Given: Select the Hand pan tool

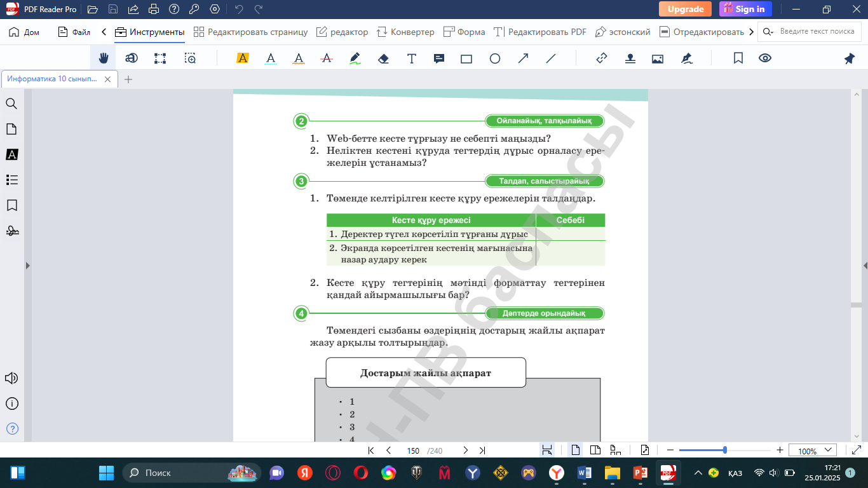Looking at the screenshot, I should [x=103, y=58].
